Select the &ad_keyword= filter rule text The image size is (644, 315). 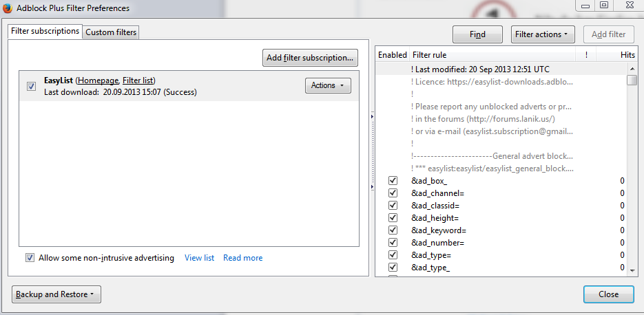tap(439, 230)
